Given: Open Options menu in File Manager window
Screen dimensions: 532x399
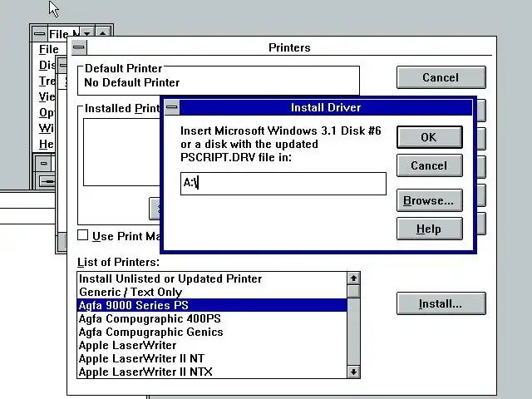Looking at the screenshot, I should pos(47,112).
